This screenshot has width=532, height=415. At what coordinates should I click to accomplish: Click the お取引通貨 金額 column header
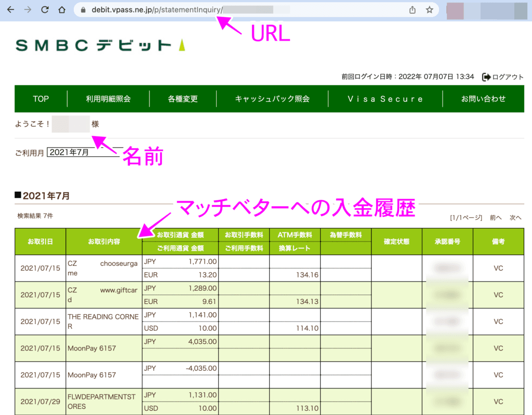180,235
